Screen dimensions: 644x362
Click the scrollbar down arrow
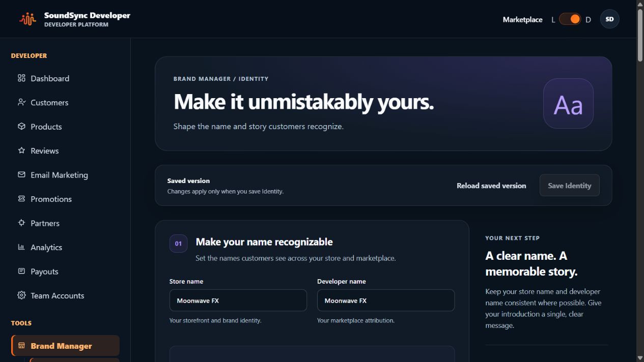pyautogui.click(x=640, y=358)
